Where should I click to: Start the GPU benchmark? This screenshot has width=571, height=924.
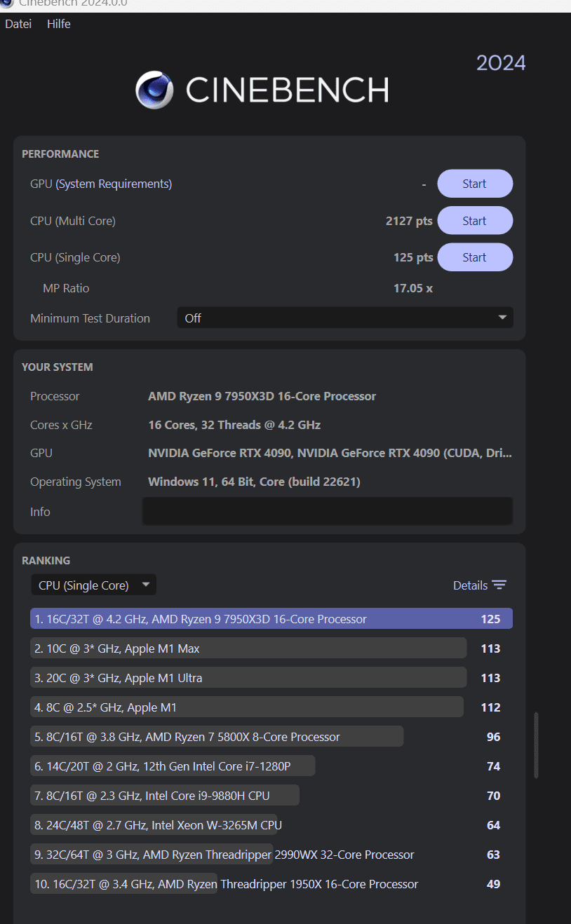[x=475, y=184]
